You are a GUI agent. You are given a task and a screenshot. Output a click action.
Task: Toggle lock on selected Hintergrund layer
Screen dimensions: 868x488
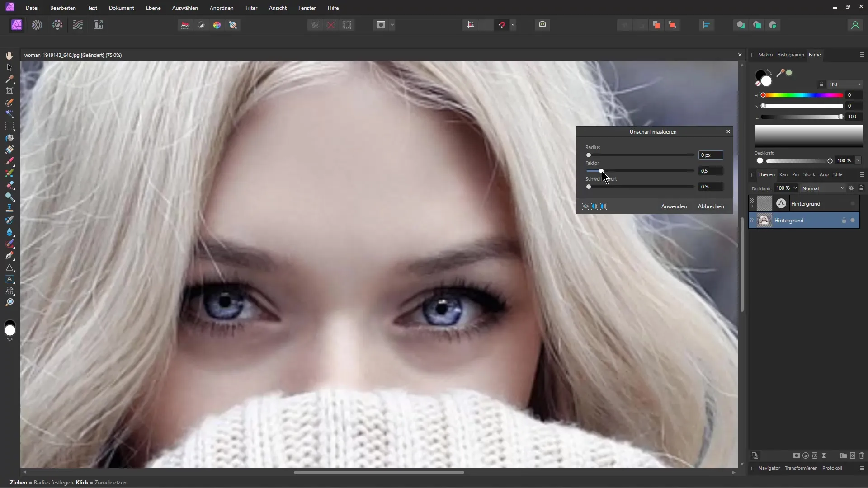(844, 221)
